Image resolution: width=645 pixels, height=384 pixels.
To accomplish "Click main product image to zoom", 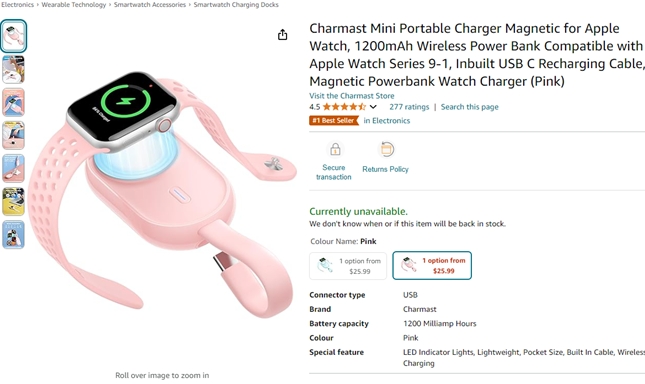I will click(162, 193).
